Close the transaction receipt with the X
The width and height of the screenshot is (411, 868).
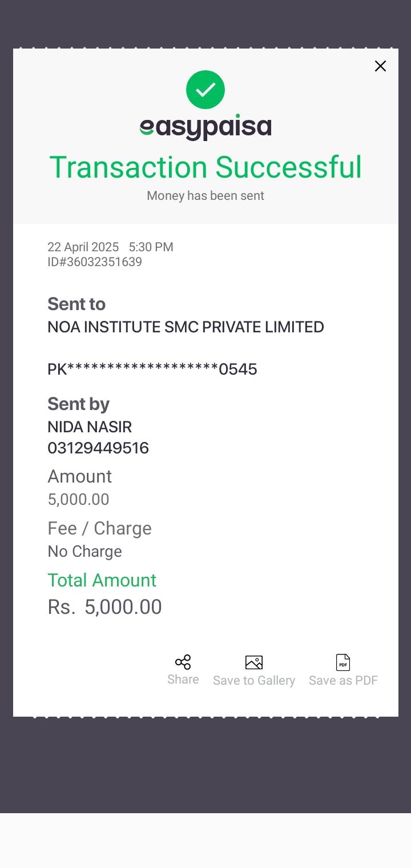click(380, 66)
